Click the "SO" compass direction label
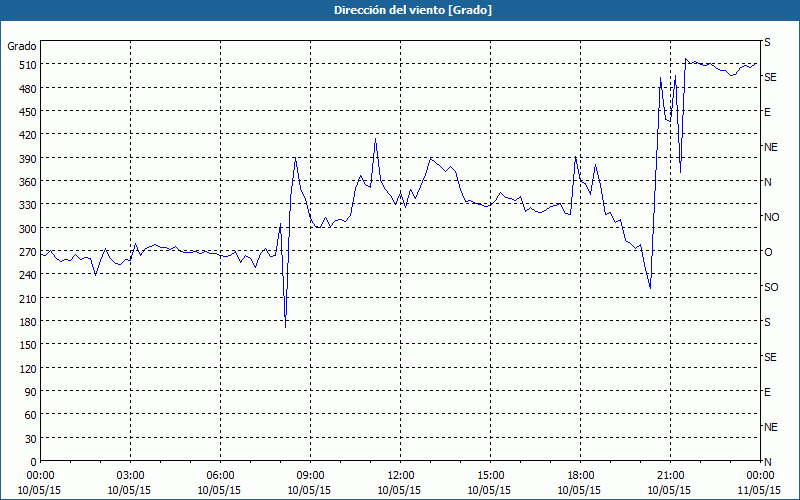This screenshot has width=800, height=500. (x=771, y=287)
